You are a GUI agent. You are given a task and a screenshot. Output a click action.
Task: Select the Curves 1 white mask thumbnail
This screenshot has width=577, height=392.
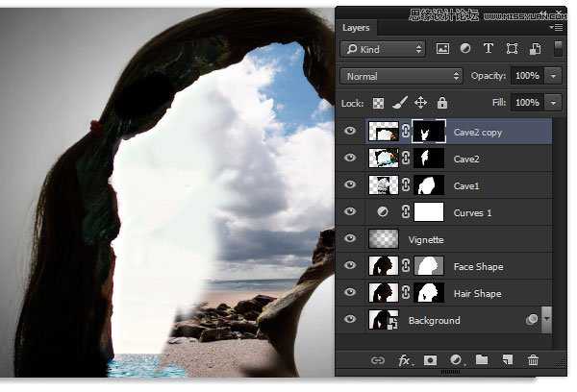(x=429, y=211)
